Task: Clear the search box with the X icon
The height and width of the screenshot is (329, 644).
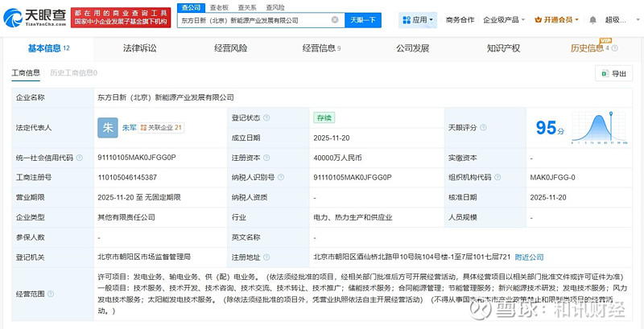Action: point(335,19)
